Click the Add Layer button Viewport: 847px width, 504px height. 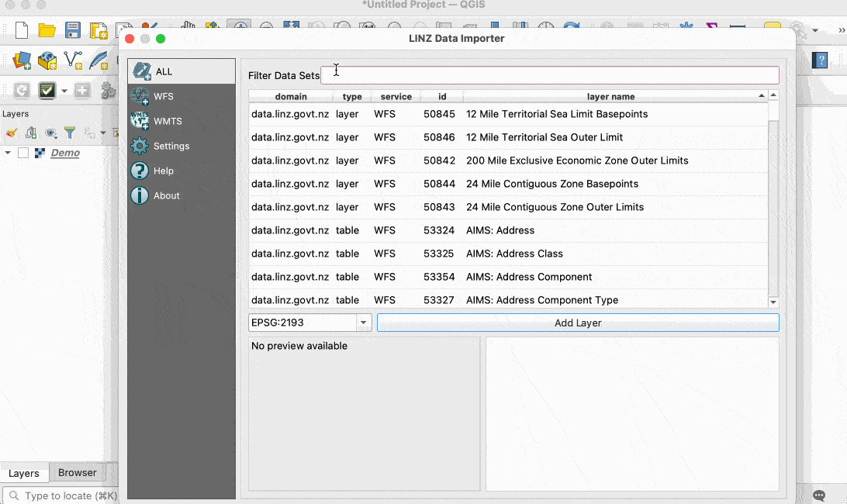[x=578, y=323]
